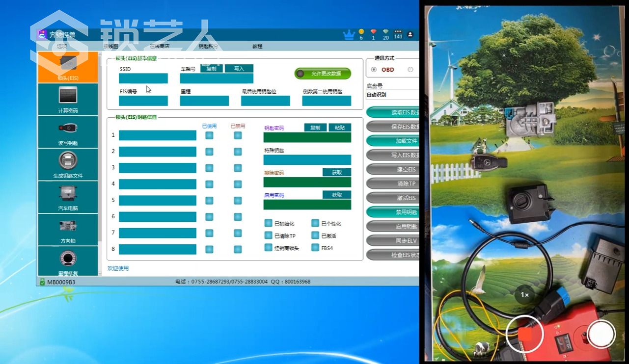This screenshot has height=364, width=629.
Task: Toggle the 已激活 checkbox
Action: click(315, 235)
